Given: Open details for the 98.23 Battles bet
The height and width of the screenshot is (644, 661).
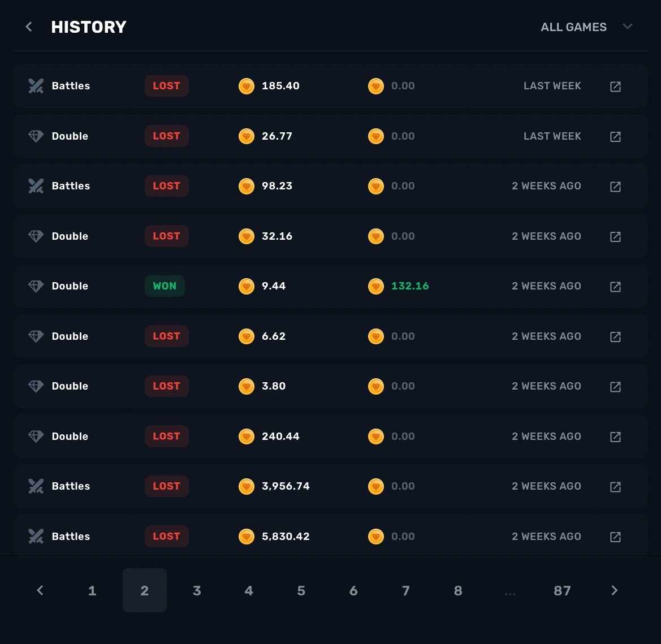Looking at the screenshot, I should (615, 186).
